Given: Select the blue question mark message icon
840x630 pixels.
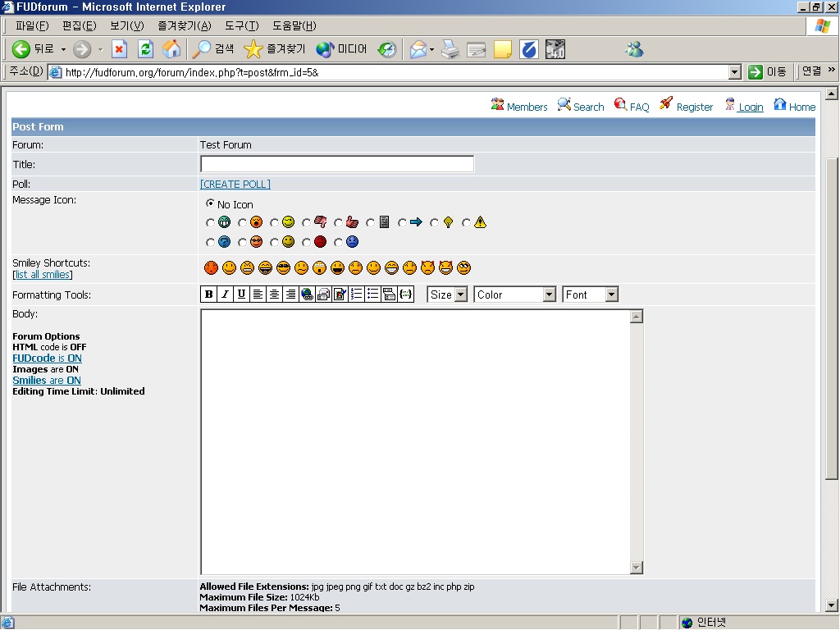Looking at the screenshot, I should click(210, 243).
